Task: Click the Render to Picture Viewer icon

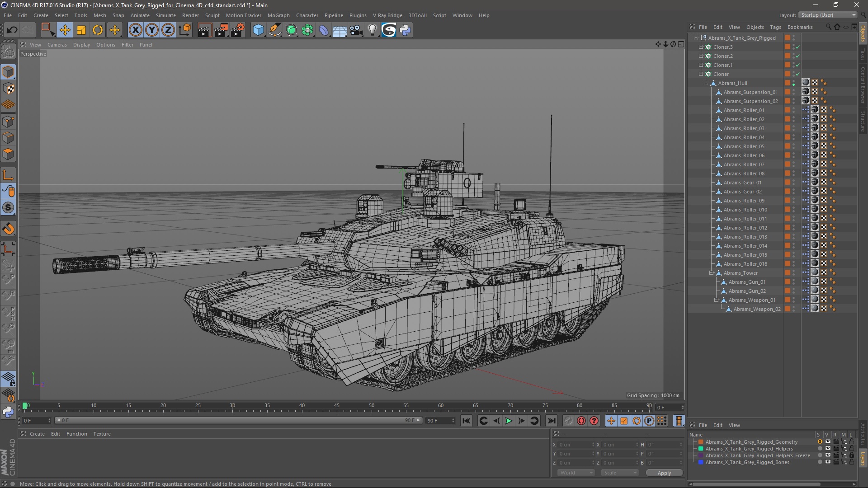Action: point(221,30)
